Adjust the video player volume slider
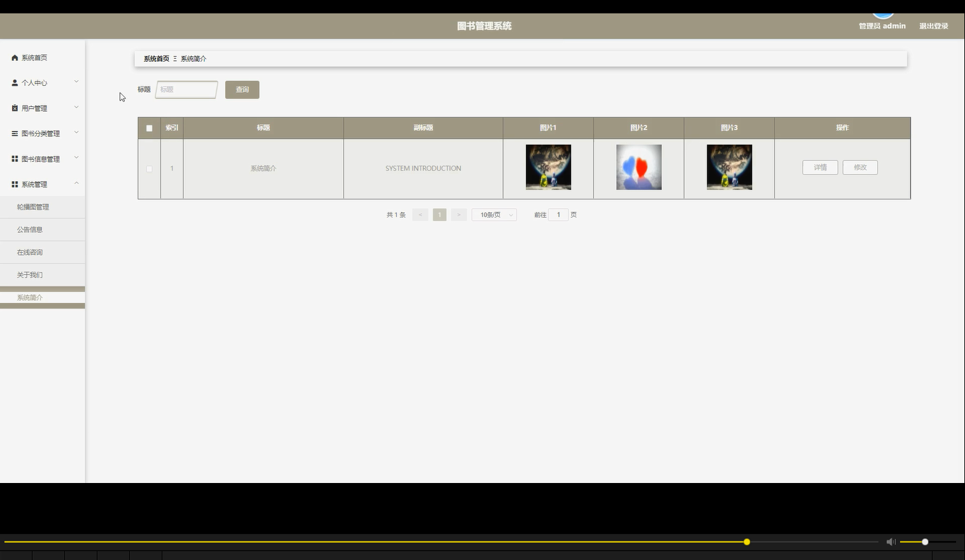This screenshot has width=965, height=560. [927, 542]
